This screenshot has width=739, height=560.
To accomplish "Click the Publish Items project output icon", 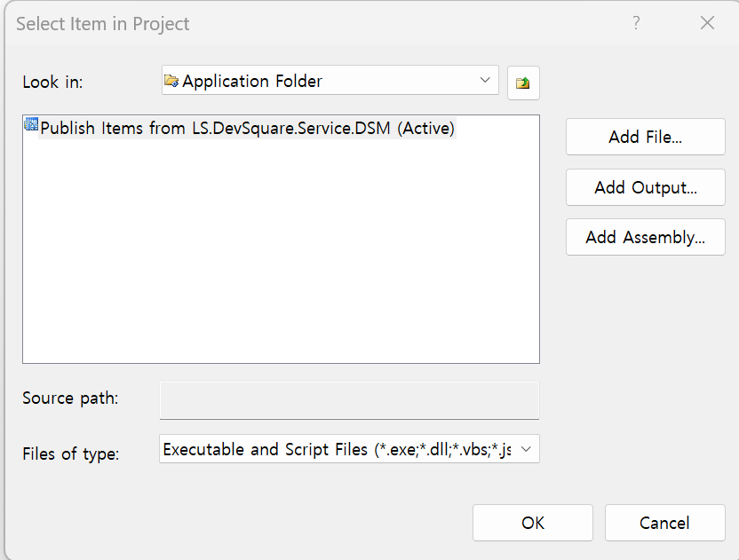I will coord(32,126).
